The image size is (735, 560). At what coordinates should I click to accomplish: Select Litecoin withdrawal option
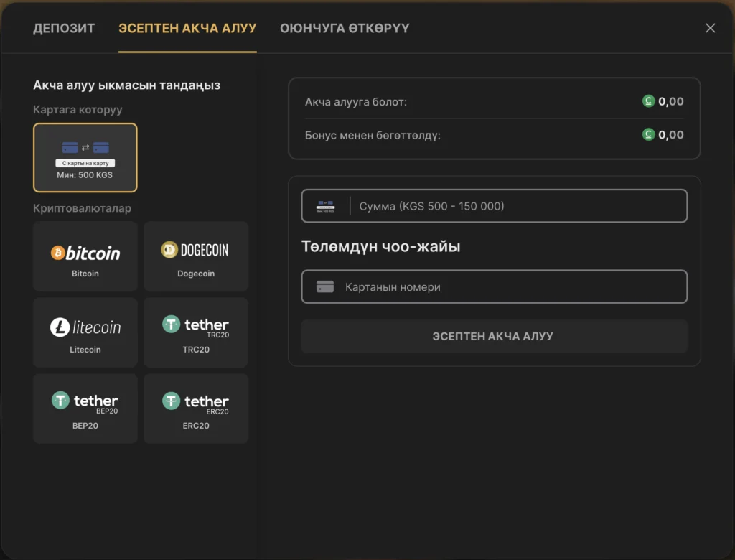coord(85,332)
